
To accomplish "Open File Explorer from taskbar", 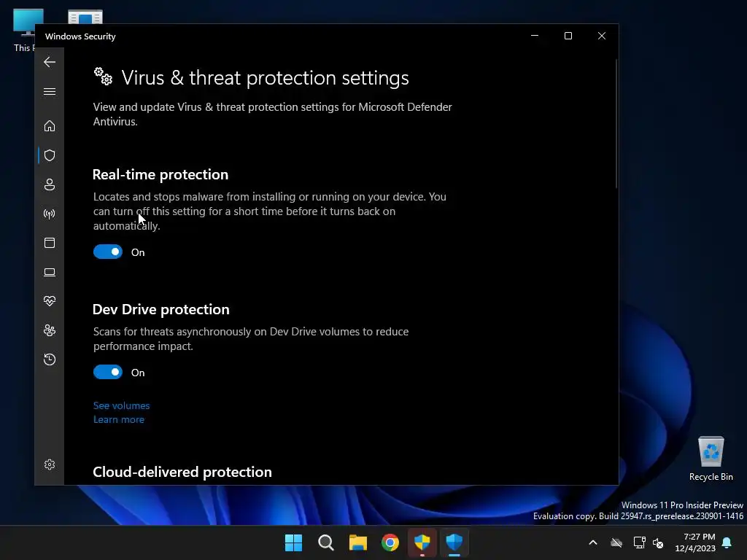I will coord(357,542).
